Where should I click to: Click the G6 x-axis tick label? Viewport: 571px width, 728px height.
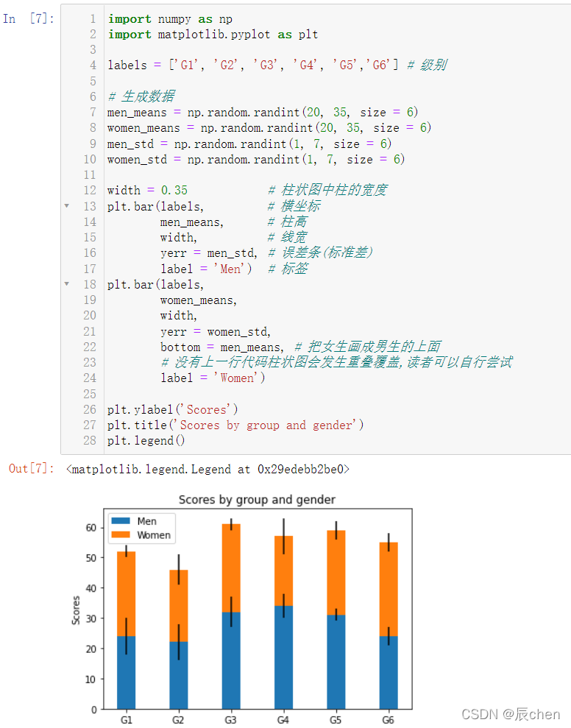click(x=388, y=719)
